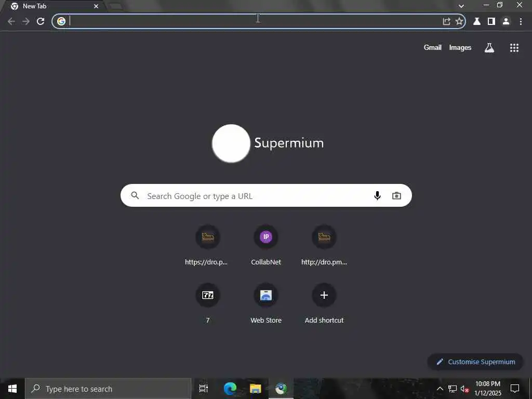The image size is (532, 399).
Task: Click the Add shortcut plus tile
Action: point(324,303)
